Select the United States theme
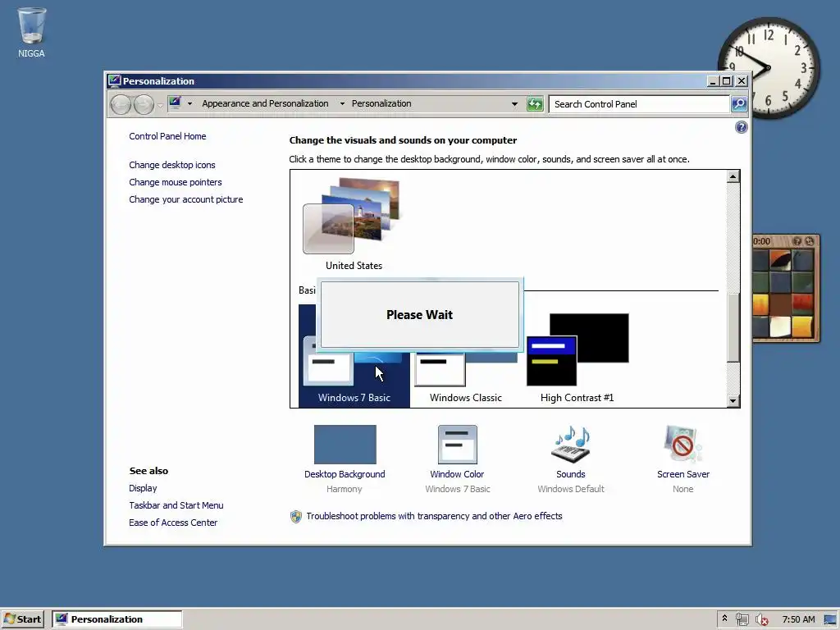The image size is (840, 630). click(354, 224)
